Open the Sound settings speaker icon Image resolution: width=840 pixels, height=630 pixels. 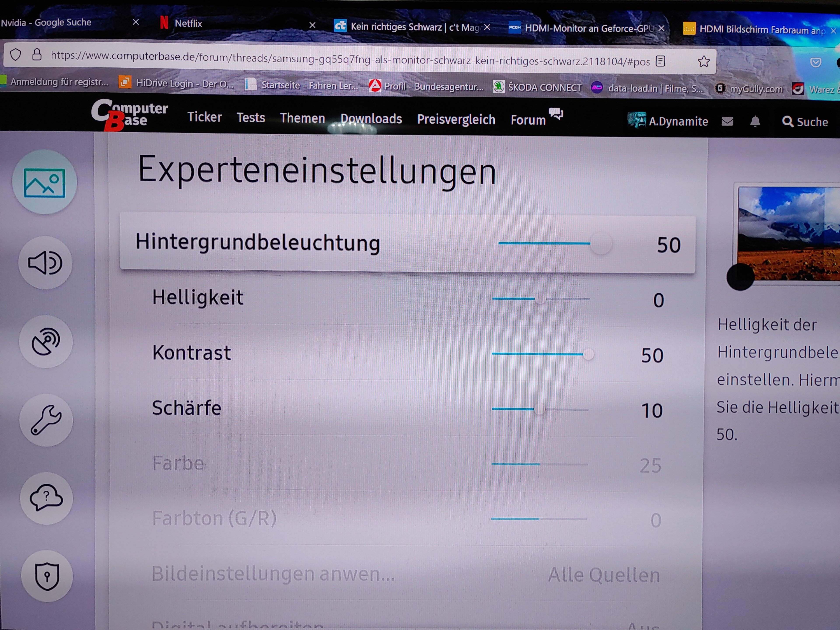tap(45, 262)
